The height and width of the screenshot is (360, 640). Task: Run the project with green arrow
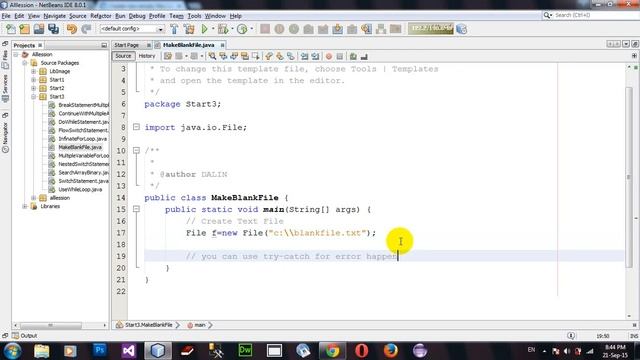tap(204, 29)
